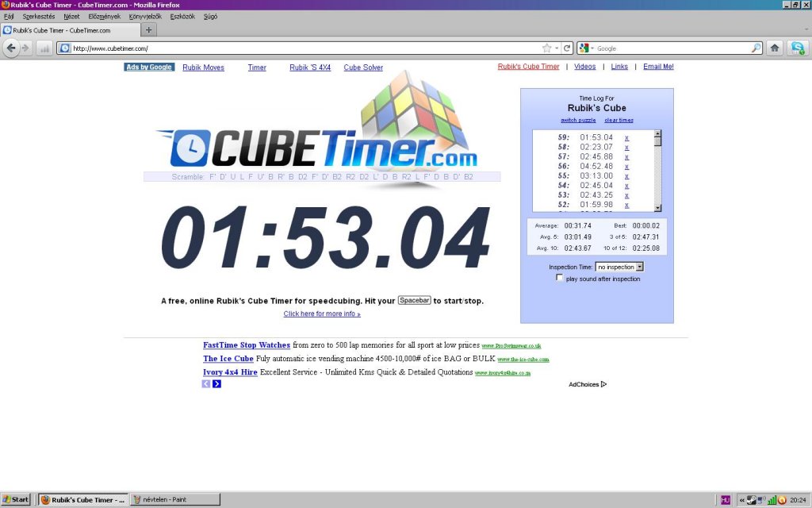Remove time 56 using its x

(x=626, y=167)
